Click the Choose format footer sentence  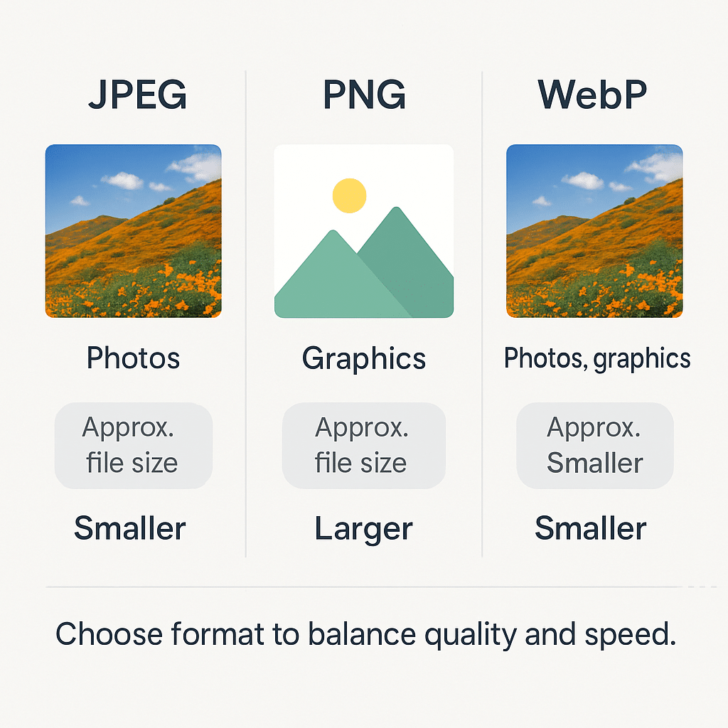point(365,634)
